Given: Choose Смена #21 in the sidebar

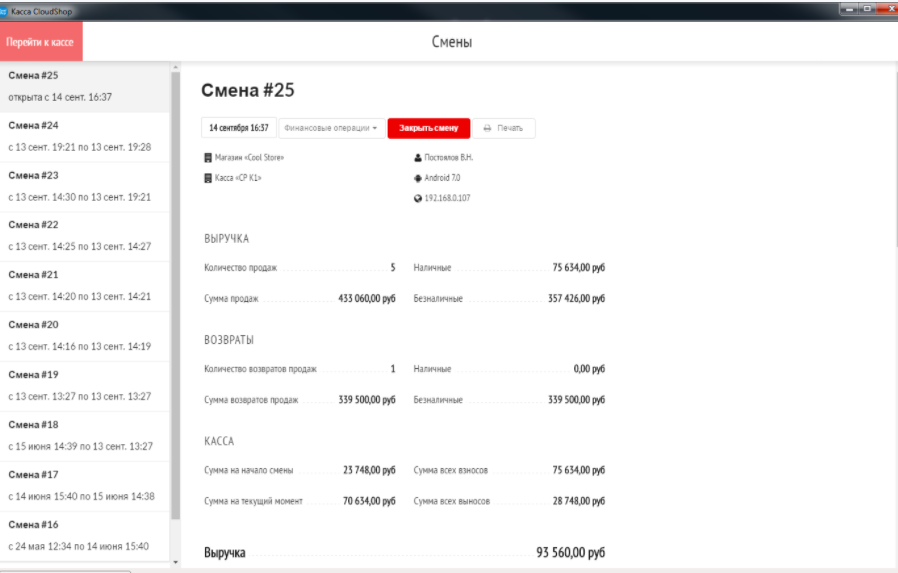Looking at the screenshot, I should tap(85, 286).
